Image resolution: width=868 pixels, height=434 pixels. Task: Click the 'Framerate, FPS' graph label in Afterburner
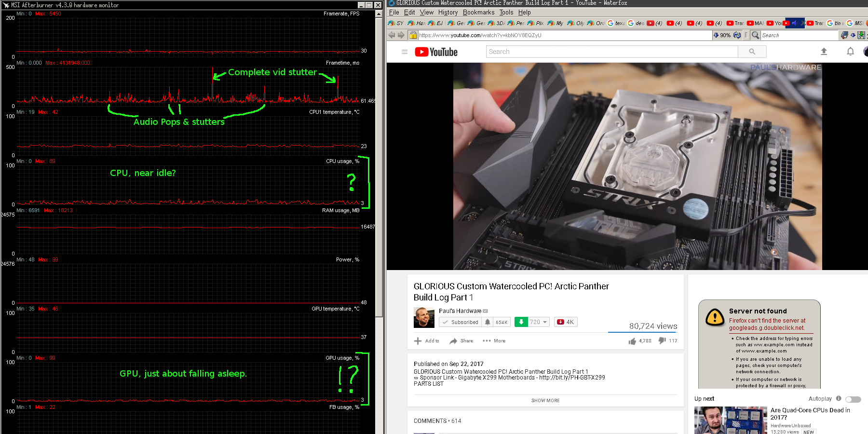pyautogui.click(x=341, y=14)
